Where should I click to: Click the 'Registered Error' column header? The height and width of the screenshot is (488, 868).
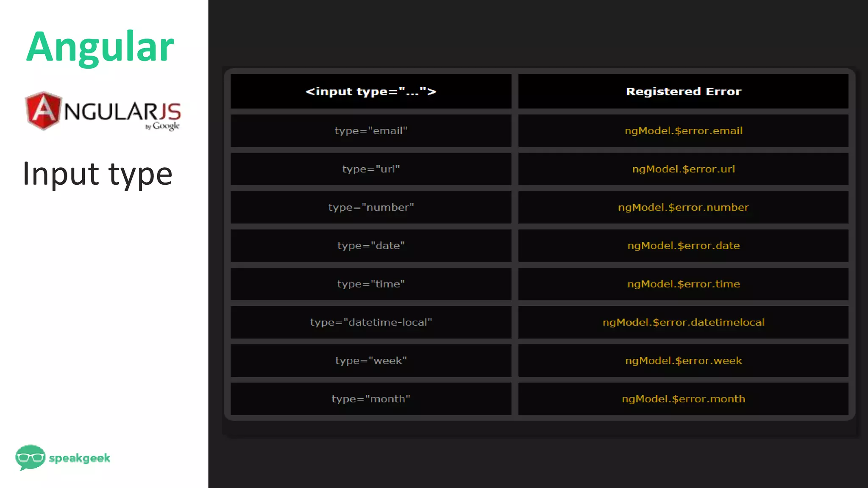(x=683, y=91)
